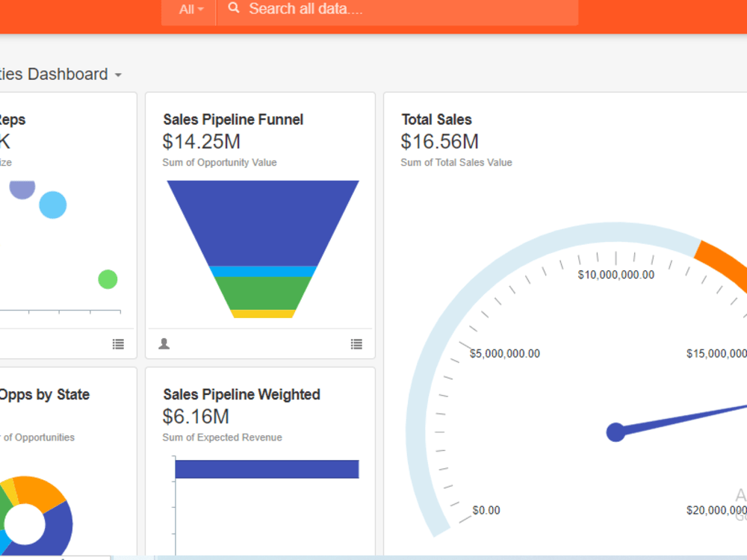
Task: Select the green funnel segment
Action: click(x=263, y=293)
